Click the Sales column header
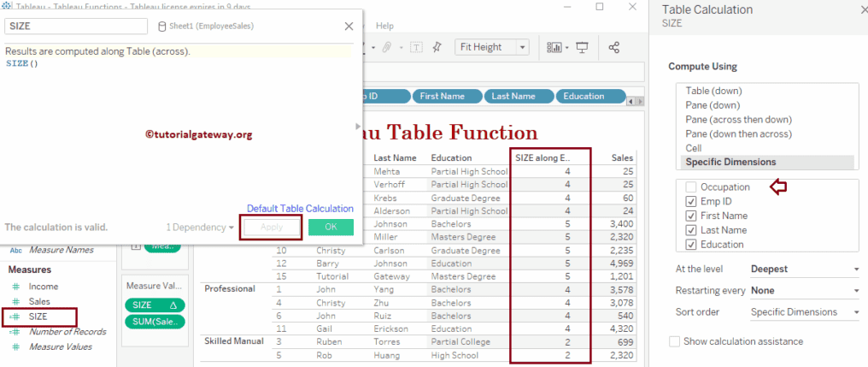This screenshot has width=868, height=367. click(x=622, y=157)
